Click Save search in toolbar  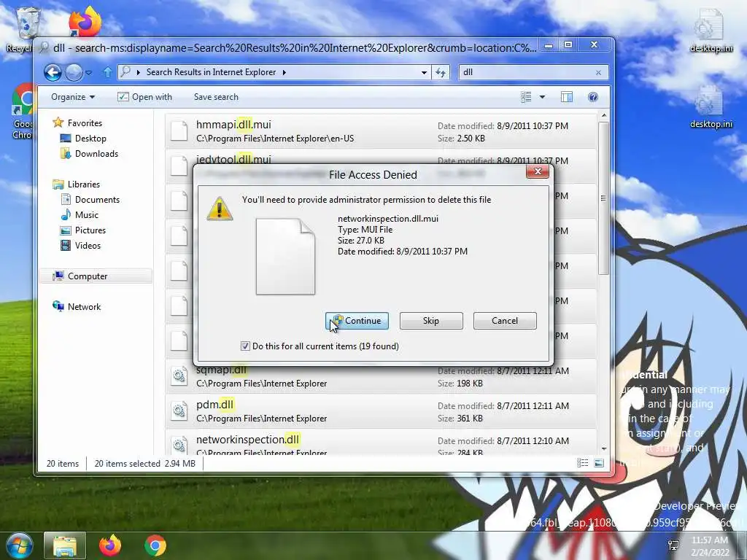pyautogui.click(x=216, y=97)
